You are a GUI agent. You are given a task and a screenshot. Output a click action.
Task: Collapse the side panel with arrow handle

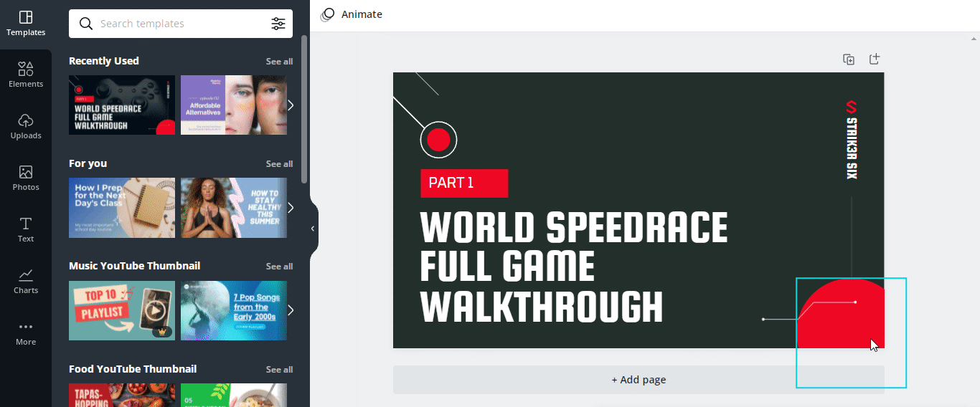pos(313,229)
